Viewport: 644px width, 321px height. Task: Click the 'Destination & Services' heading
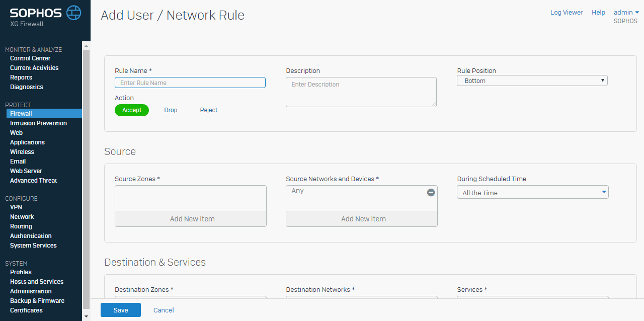click(155, 262)
